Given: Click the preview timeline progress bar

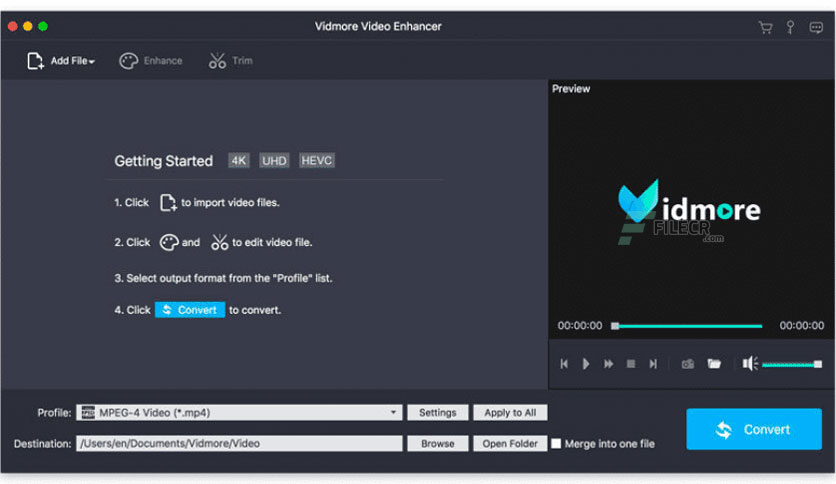Looking at the screenshot, I should coord(687,326).
